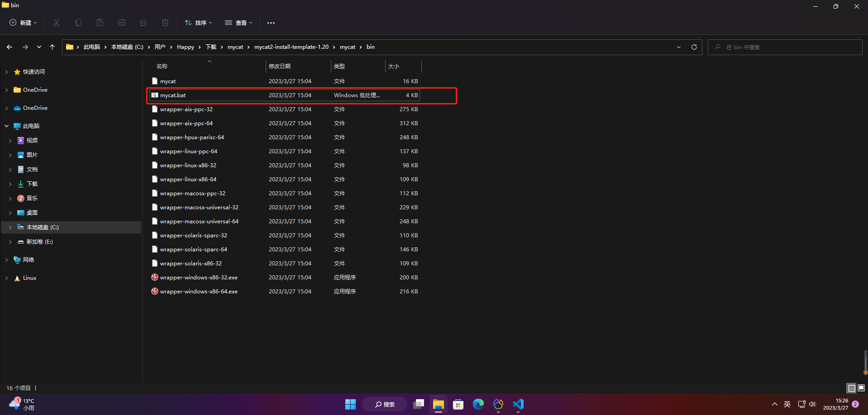Click the Paste clipboard icon

[100, 23]
